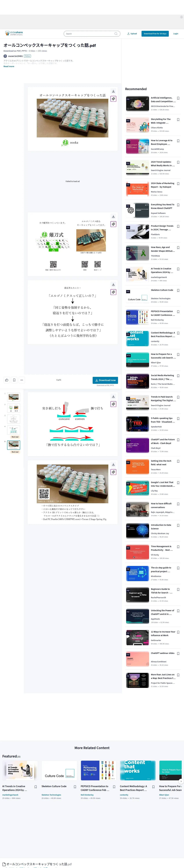
Task: Bookmark Artificial Intelligence, Data and Competition
Action: coord(178,98)
